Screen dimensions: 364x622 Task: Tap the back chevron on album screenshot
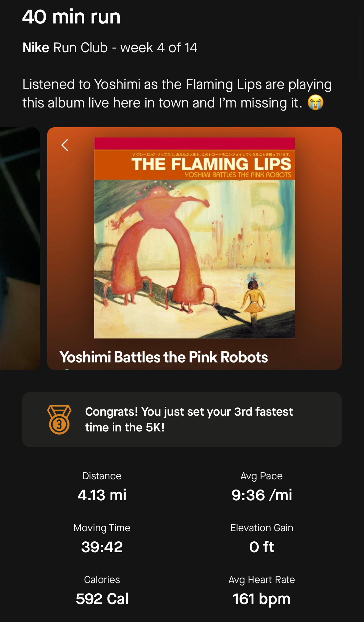(x=65, y=145)
